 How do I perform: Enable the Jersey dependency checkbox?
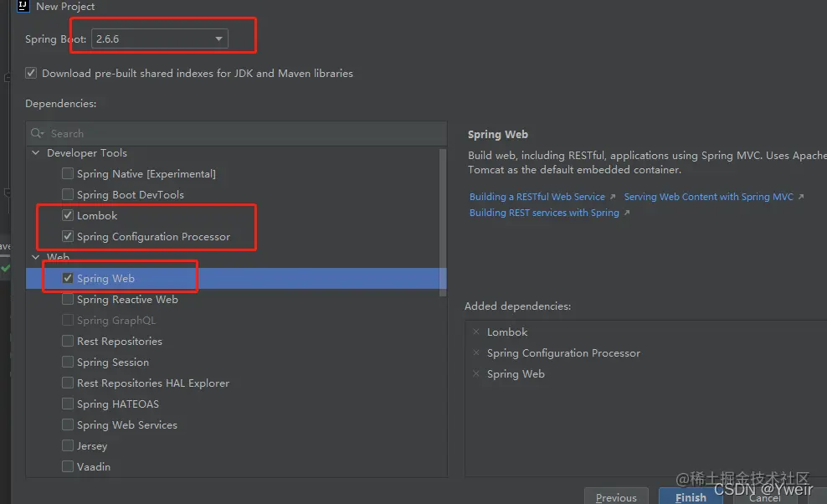68,445
